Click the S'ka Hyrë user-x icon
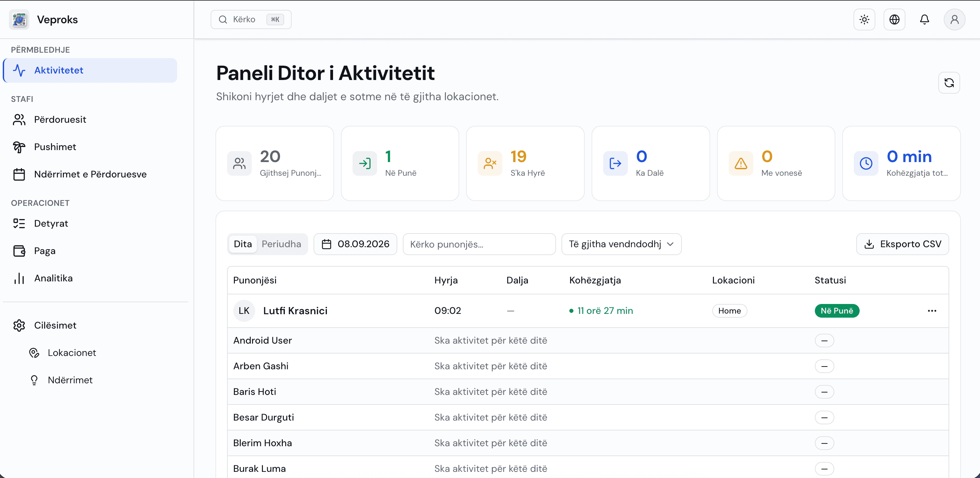The width and height of the screenshot is (980, 478). 490,163
